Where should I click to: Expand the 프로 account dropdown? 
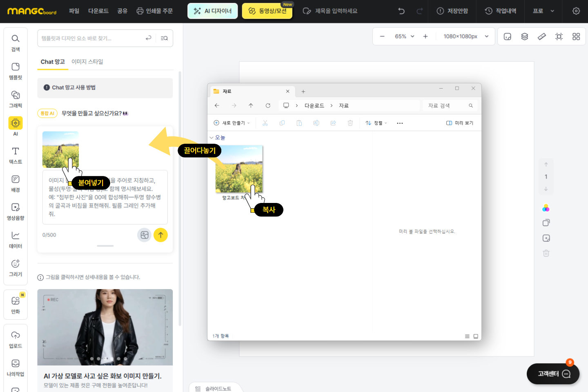[x=543, y=11]
